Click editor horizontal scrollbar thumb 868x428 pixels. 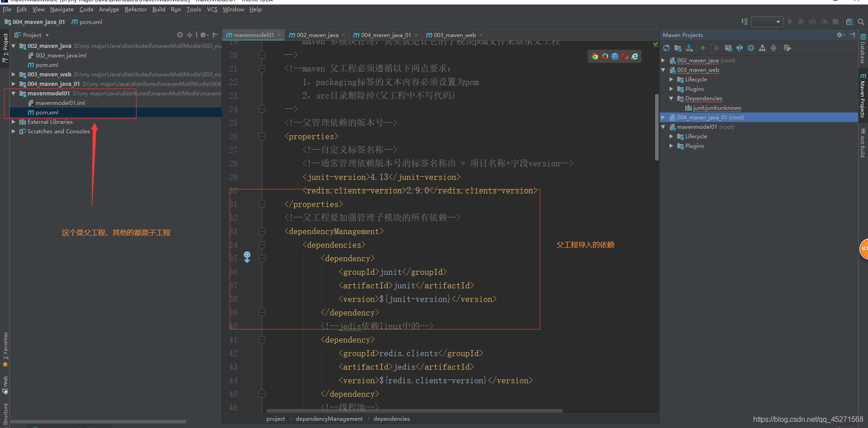pos(415,411)
